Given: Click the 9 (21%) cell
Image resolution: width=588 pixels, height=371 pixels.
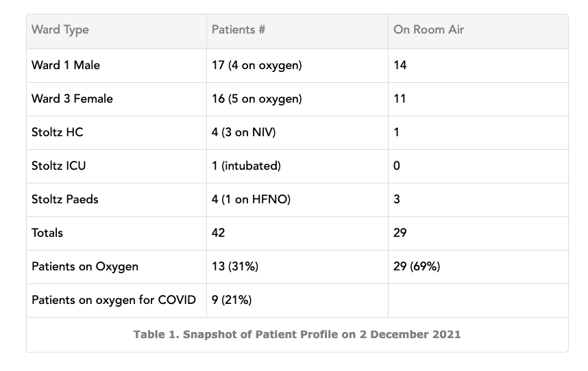Looking at the screenshot, I should [297, 300].
